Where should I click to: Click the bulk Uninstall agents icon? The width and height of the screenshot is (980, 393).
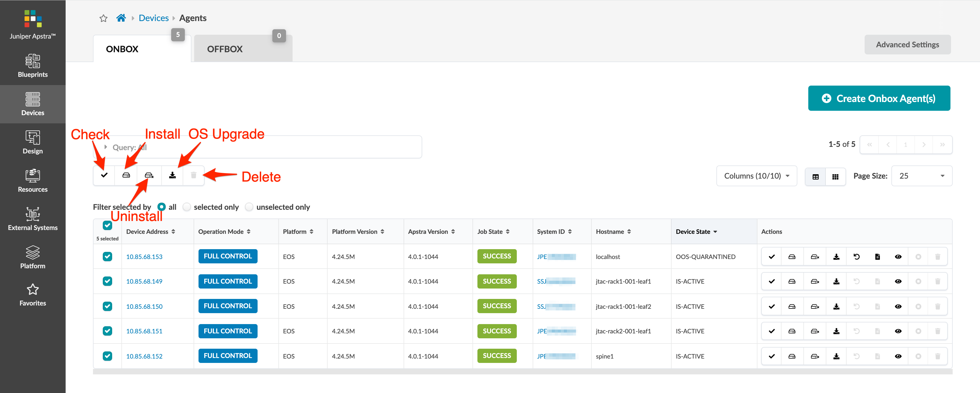click(149, 175)
